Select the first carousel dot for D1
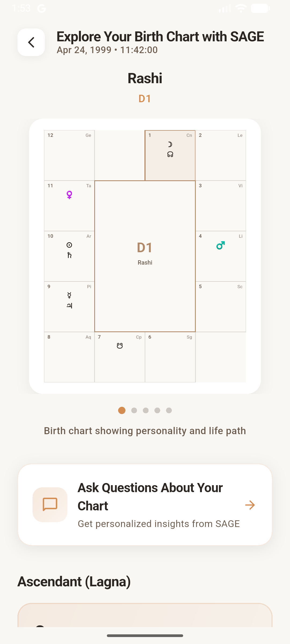The height and width of the screenshot is (644, 290). point(122,410)
